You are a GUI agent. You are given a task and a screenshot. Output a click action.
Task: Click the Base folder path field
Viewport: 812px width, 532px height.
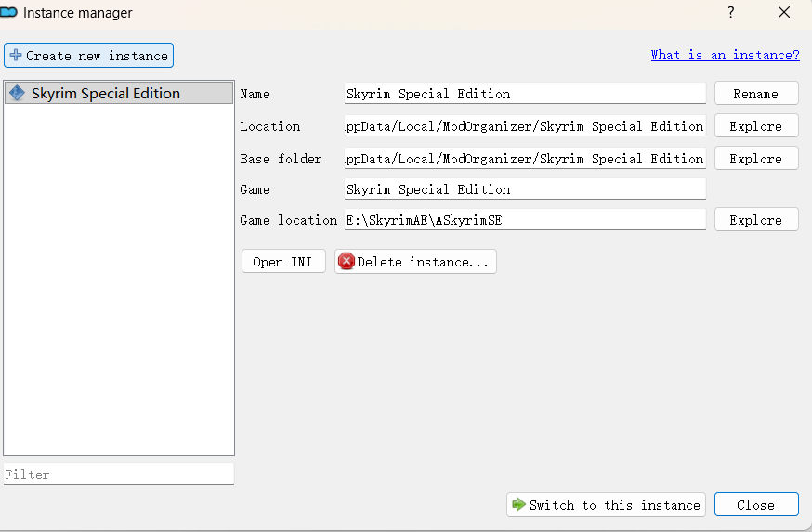tap(524, 159)
